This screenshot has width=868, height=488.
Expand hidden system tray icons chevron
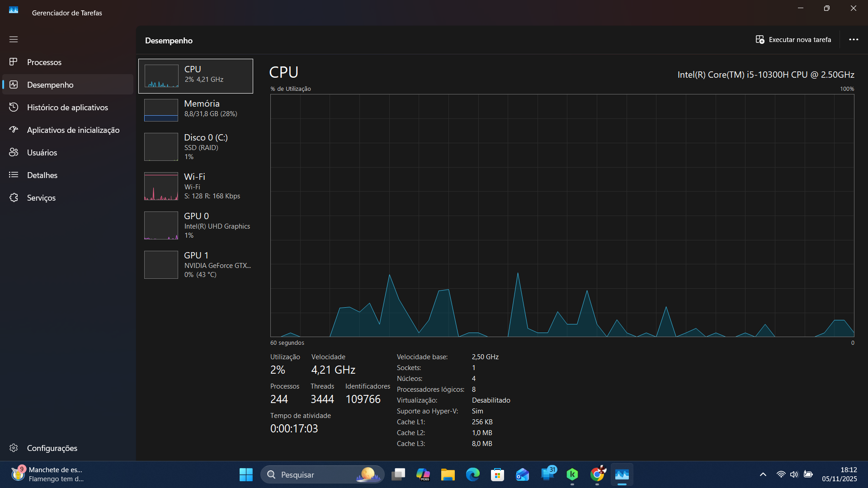pos(763,474)
